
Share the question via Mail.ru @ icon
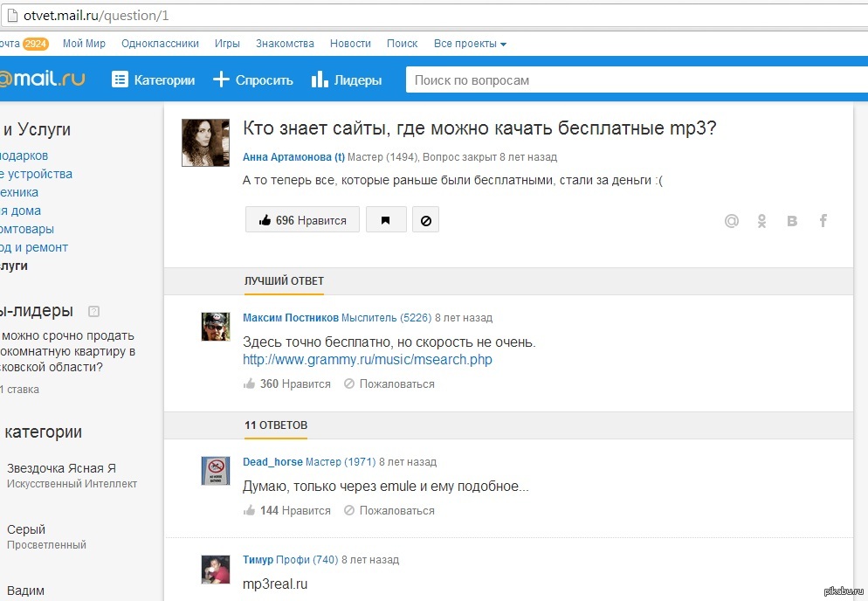(x=731, y=221)
